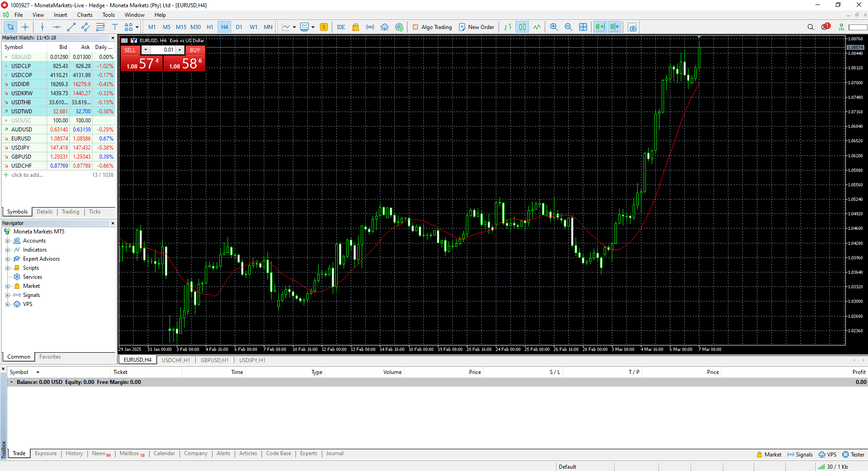
Task: Toggle Algo Trading on
Action: pyautogui.click(x=432, y=27)
